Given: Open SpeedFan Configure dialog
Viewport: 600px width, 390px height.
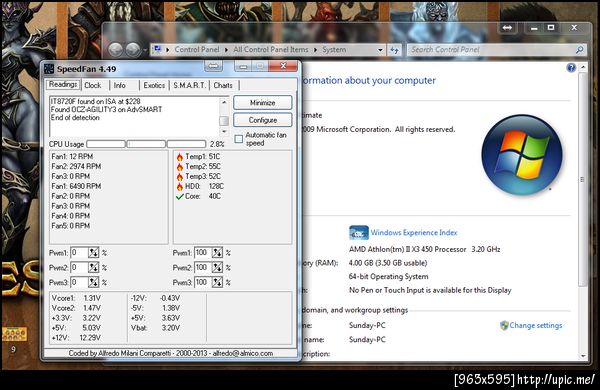Looking at the screenshot, I should [262, 120].
